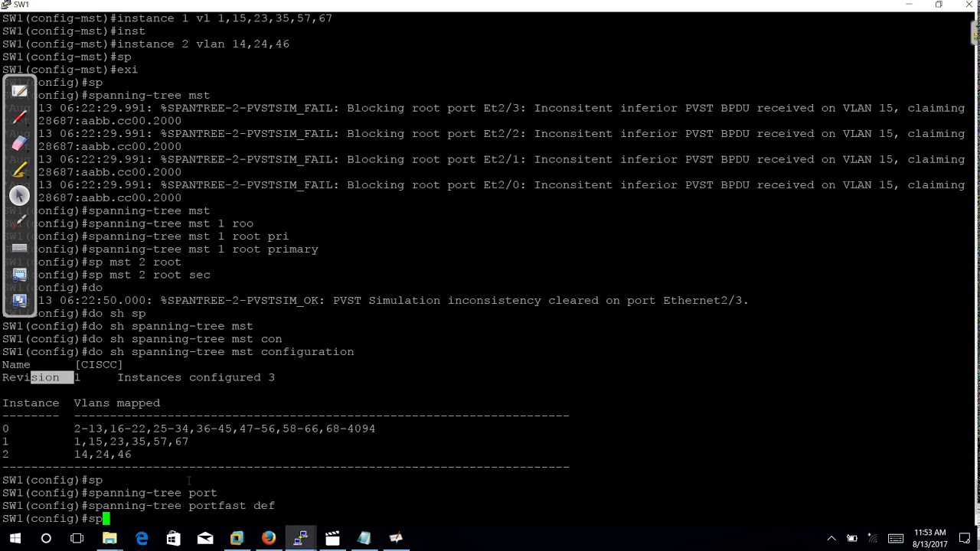Click the name '[CISCC]' text
The height and width of the screenshot is (551, 980).
99,364
